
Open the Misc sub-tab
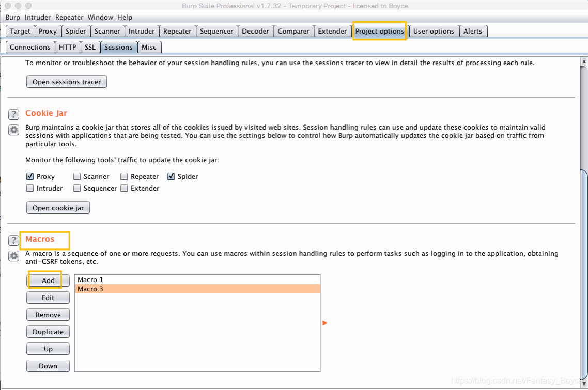click(x=149, y=47)
